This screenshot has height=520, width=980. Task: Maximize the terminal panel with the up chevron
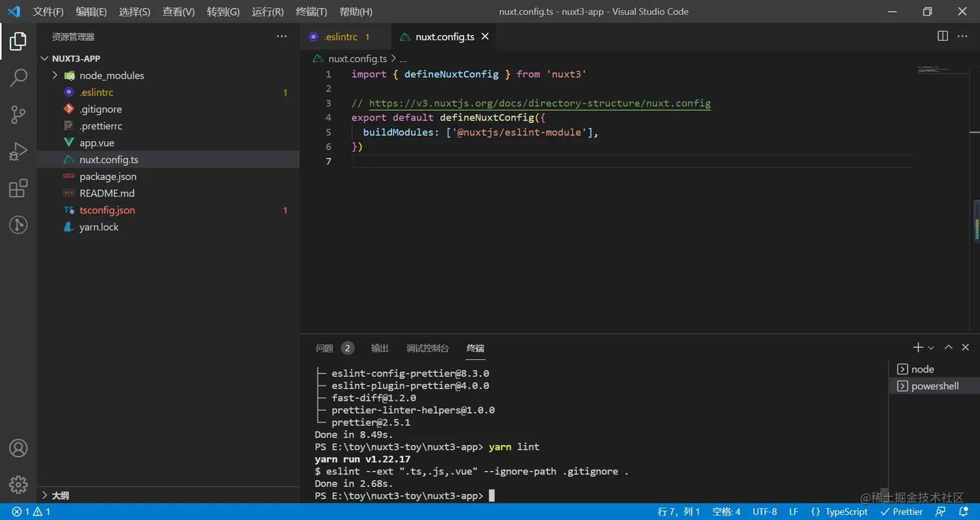(x=948, y=348)
